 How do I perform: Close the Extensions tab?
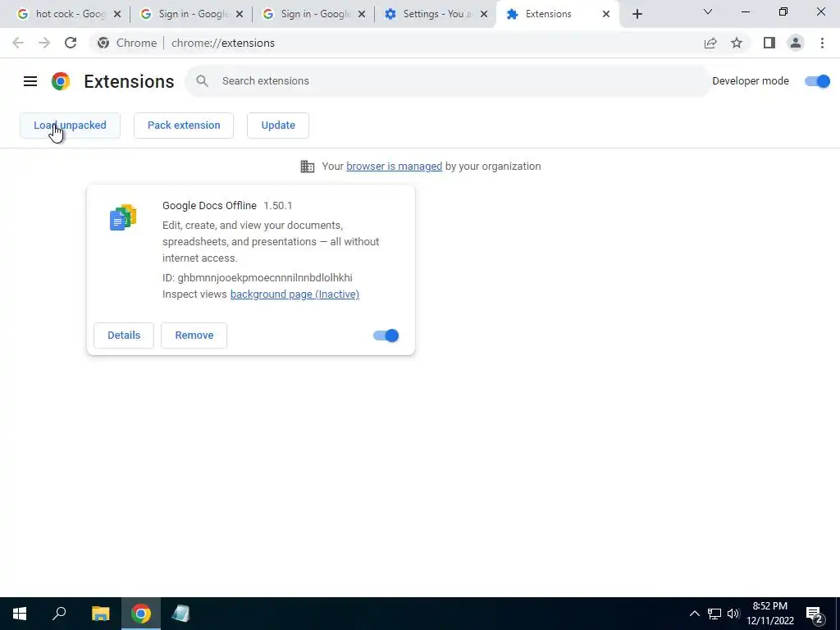[x=606, y=14]
